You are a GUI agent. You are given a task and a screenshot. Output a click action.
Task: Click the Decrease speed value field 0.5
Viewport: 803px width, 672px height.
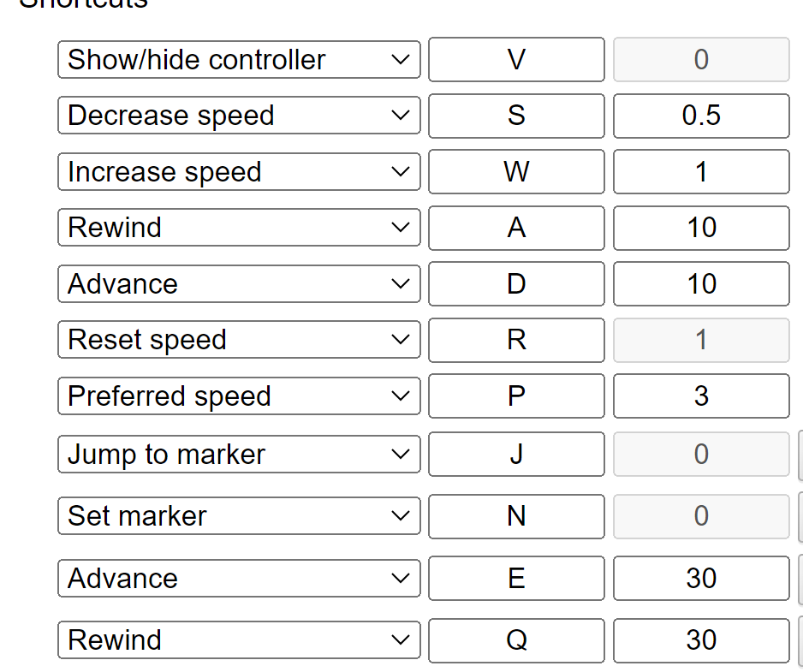[x=701, y=116]
